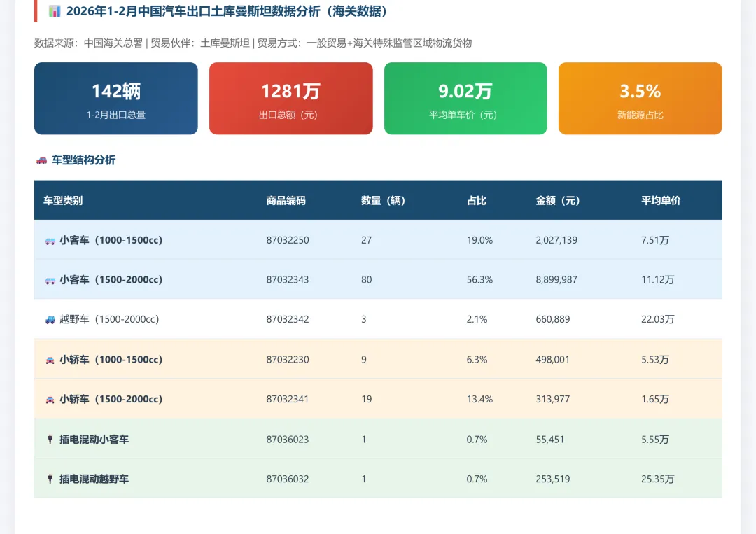Click the sedan icon in the 小轿车（1500-2000cc）row
Image resolution: width=756 pixels, height=534 pixels.
49,399
